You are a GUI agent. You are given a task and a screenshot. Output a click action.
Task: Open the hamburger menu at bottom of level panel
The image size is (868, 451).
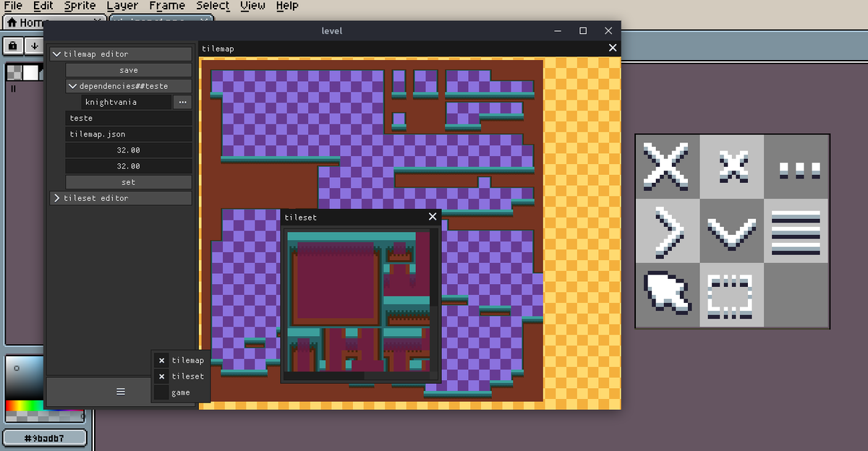click(x=121, y=391)
